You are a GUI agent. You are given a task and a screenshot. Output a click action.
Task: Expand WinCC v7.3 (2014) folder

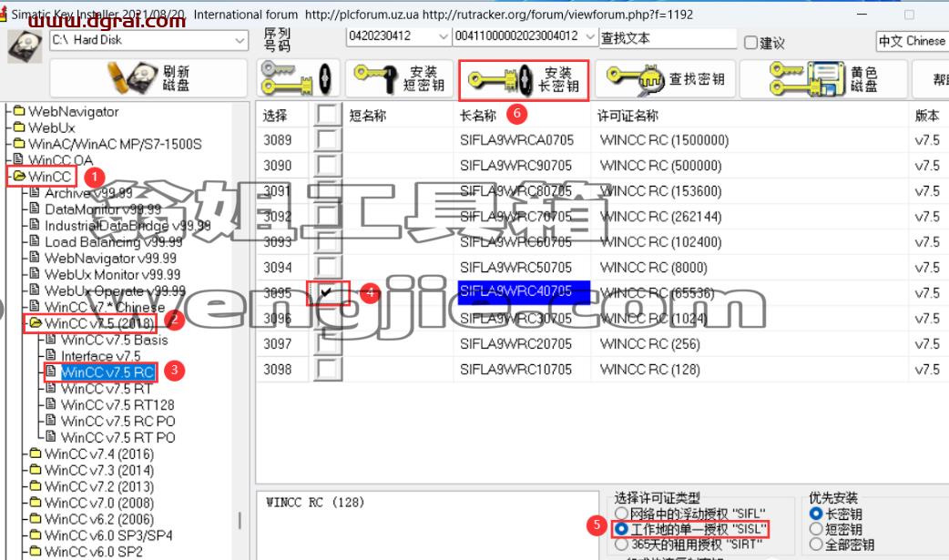[98, 471]
